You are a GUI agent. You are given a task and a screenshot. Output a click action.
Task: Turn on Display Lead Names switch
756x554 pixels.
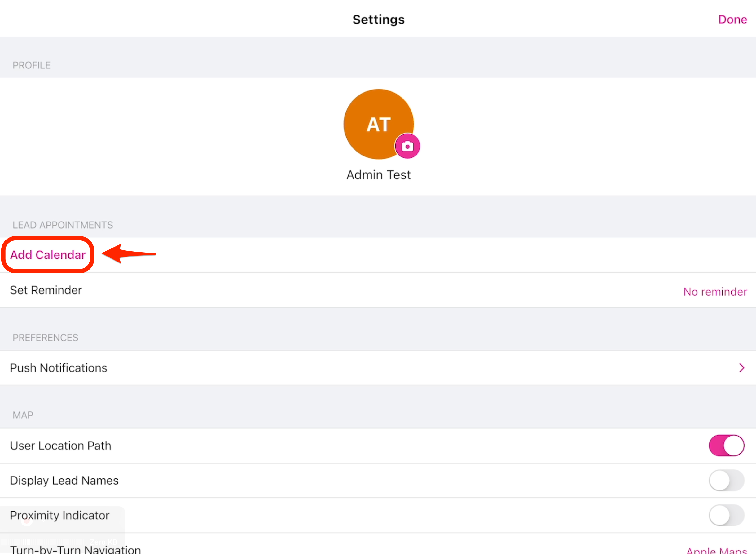coord(726,480)
